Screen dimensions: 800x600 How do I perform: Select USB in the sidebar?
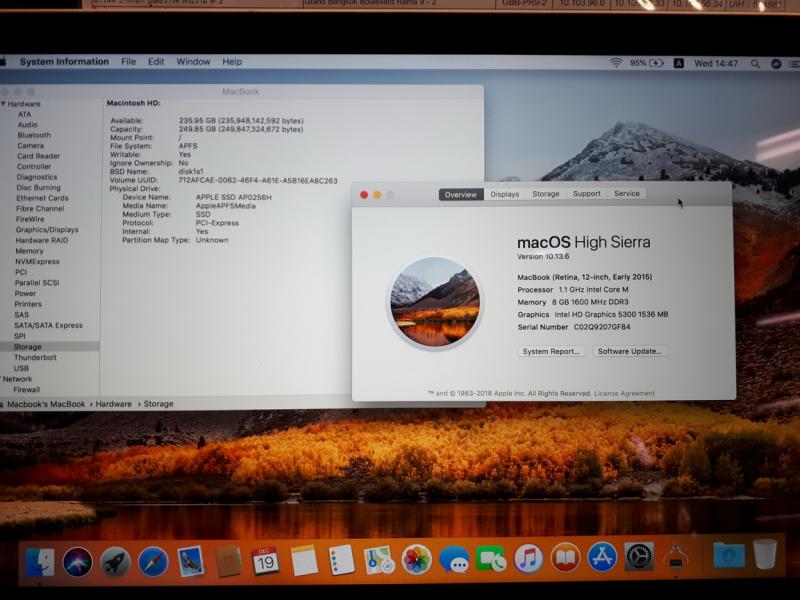21,368
